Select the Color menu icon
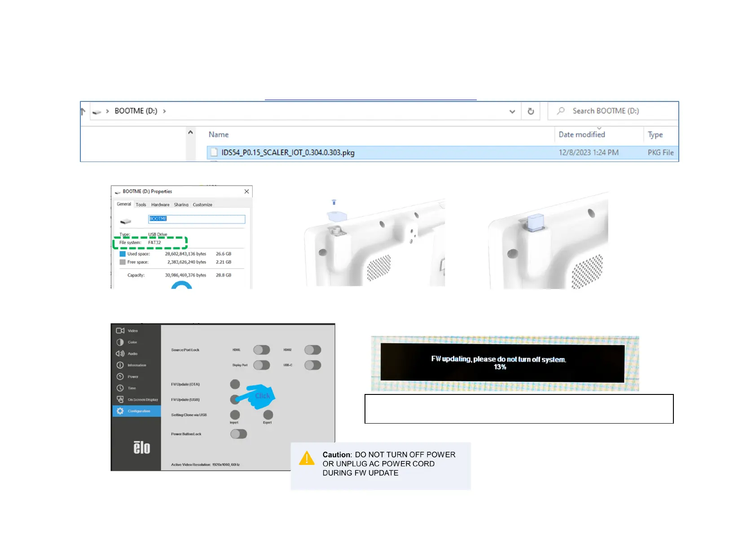756x534 pixels. pos(120,342)
